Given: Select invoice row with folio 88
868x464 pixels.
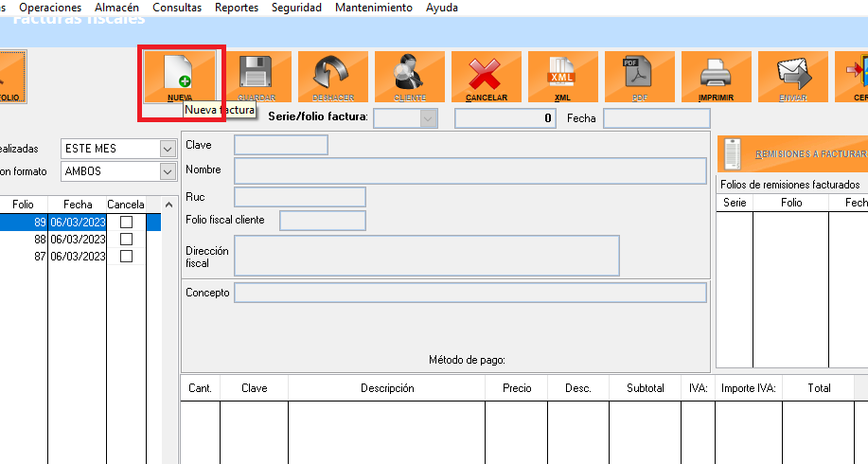Looking at the screenshot, I should (80, 240).
